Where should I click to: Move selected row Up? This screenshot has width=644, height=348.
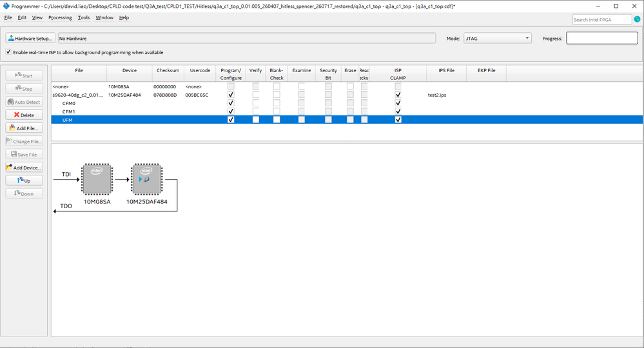pyautogui.click(x=24, y=180)
